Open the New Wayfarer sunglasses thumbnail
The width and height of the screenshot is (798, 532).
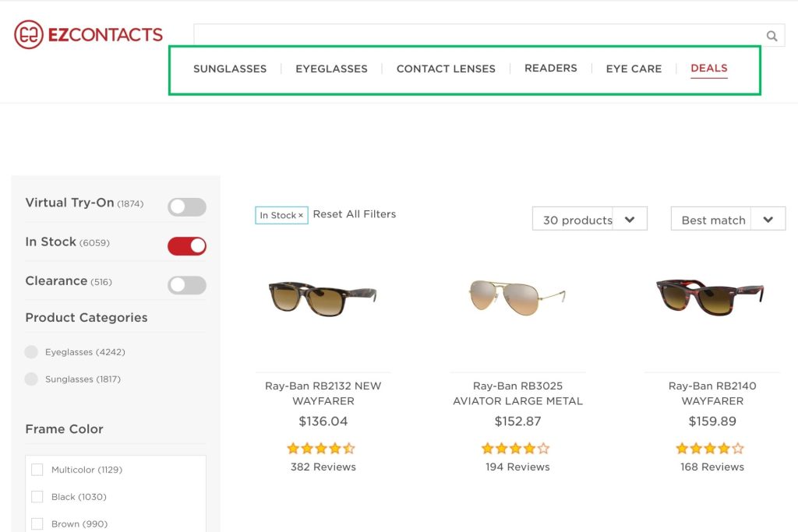coord(323,298)
